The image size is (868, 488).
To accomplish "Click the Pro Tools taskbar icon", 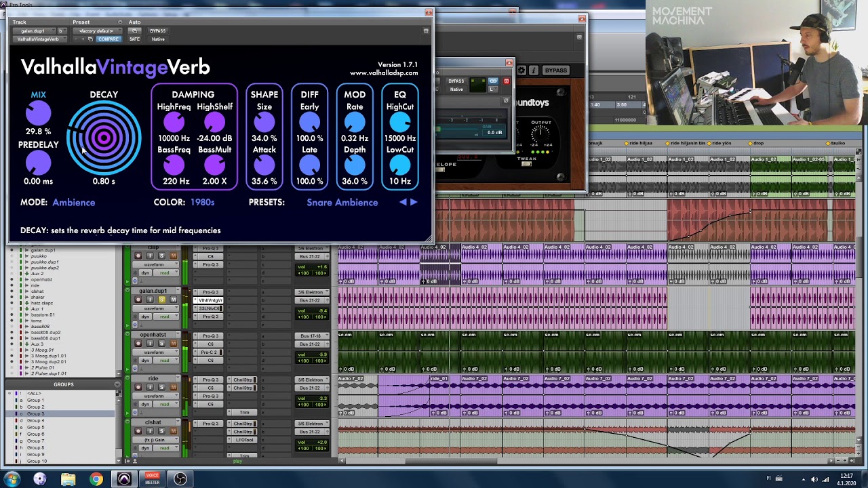I will click(124, 479).
